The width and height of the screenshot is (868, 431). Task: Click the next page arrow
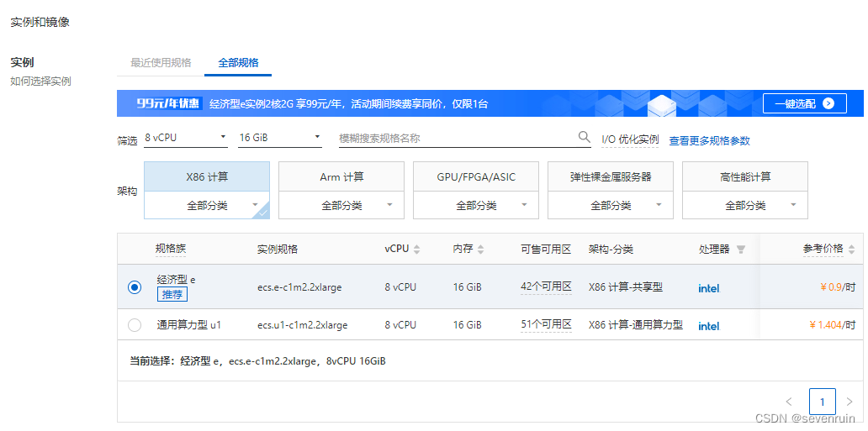pos(849,402)
